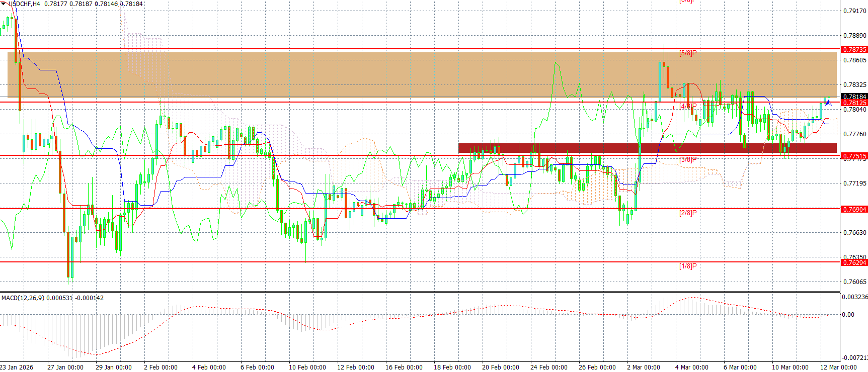
Task: Select the dark red support zone rectangle
Action: point(648,148)
